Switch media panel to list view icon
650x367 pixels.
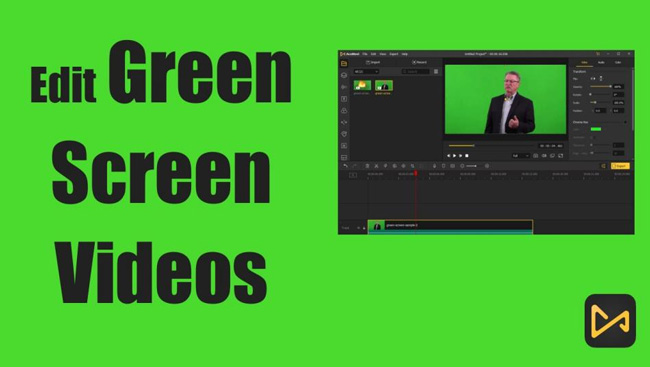pyautogui.click(x=436, y=72)
